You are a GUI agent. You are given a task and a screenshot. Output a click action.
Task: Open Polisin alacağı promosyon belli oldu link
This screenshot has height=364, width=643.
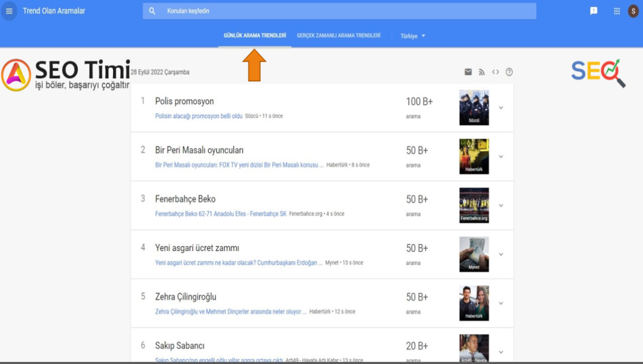(199, 116)
